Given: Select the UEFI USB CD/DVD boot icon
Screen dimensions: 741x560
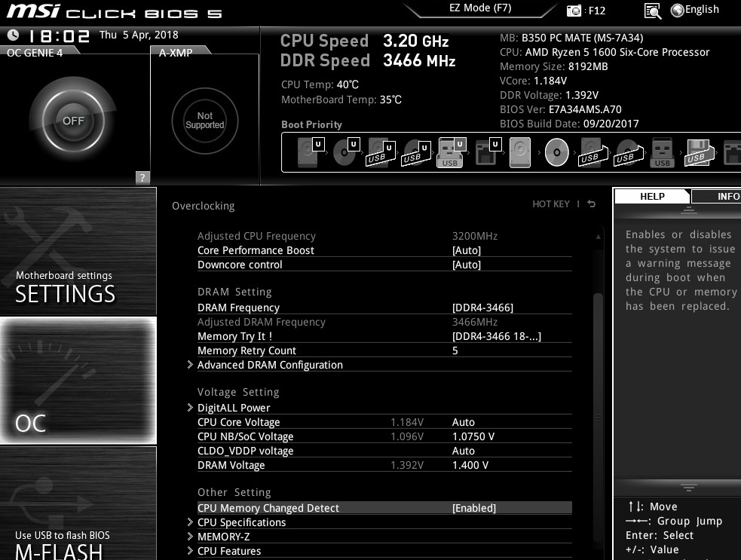Looking at the screenshot, I should 417,153.
